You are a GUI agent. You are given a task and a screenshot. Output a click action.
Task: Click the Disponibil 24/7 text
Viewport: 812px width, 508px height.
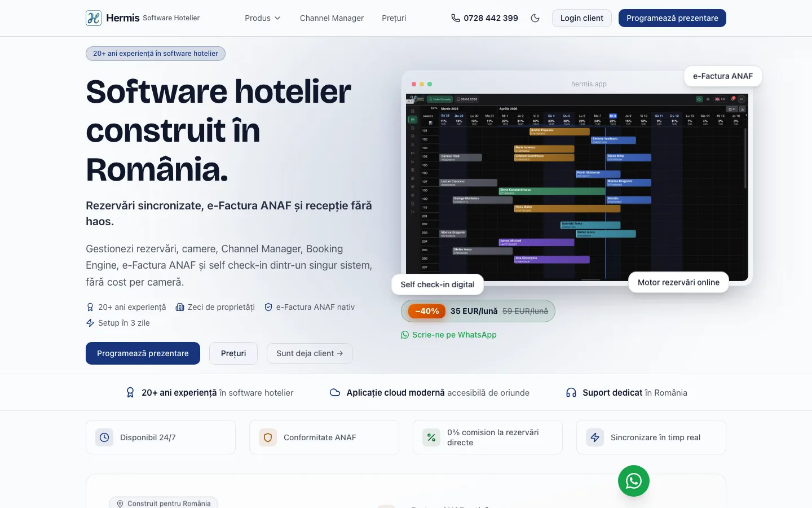tap(148, 437)
